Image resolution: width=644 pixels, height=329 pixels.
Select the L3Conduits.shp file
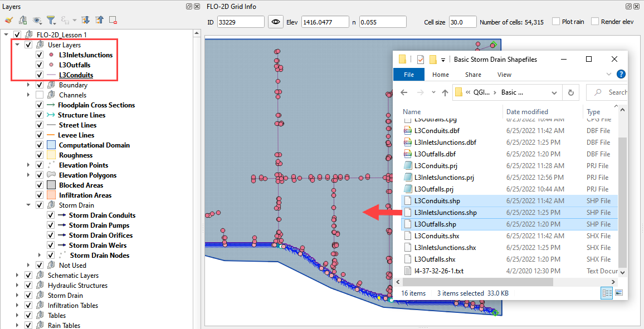[437, 201]
